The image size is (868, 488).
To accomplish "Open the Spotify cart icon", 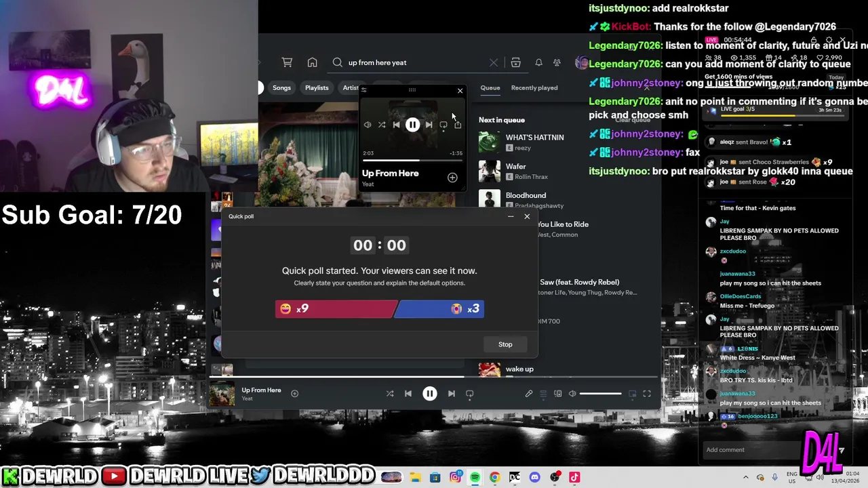I will (287, 62).
